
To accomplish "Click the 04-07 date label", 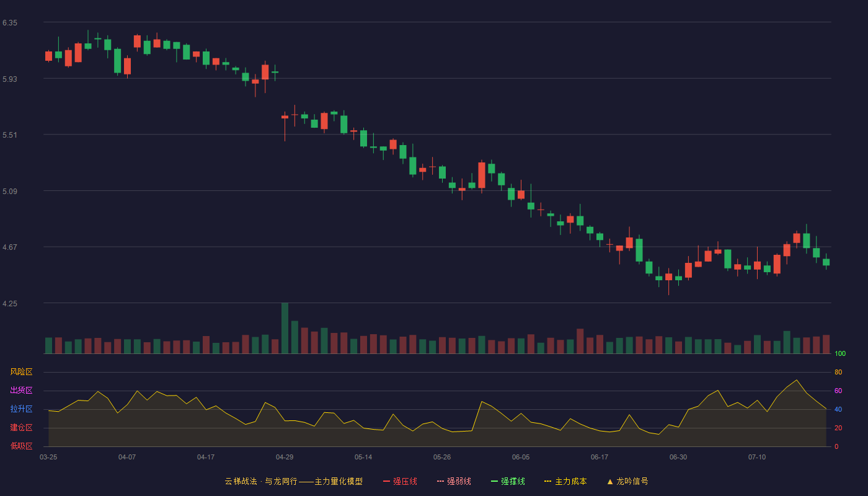I will 127,457.
